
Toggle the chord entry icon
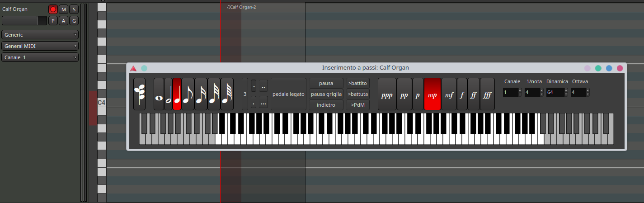[140, 94]
